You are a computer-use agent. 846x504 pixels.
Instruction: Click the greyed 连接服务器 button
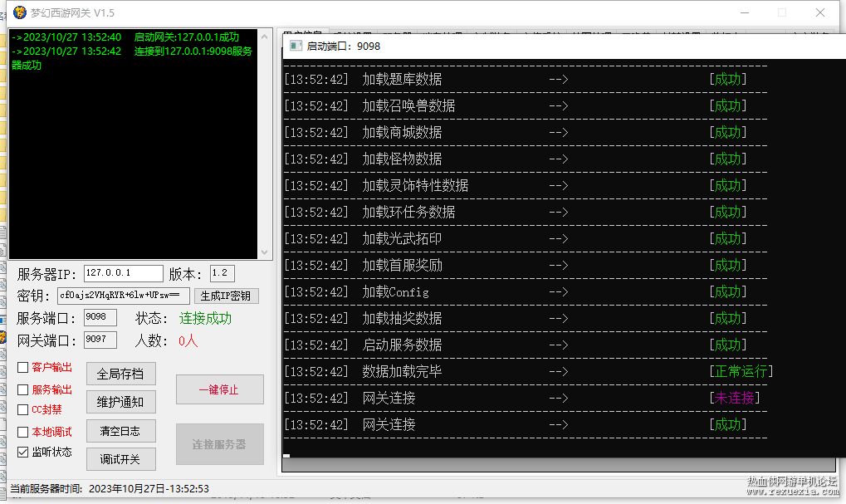pyautogui.click(x=219, y=444)
